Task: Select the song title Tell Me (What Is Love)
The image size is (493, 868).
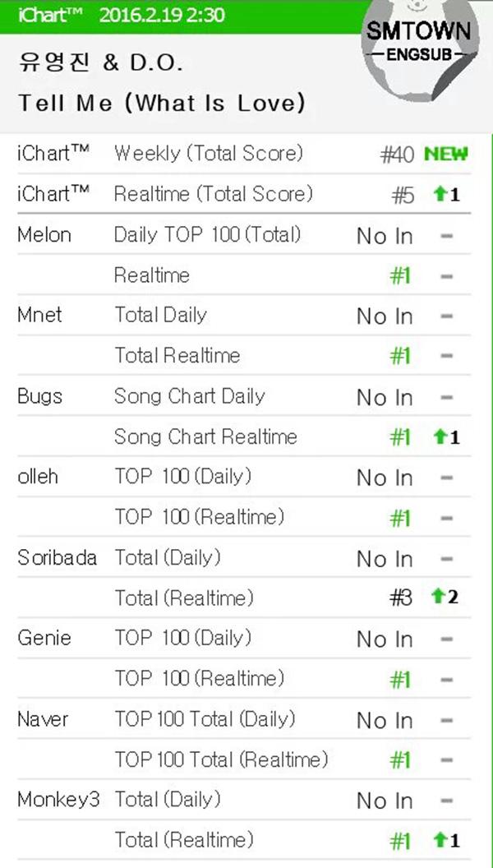Action: click(x=162, y=104)
